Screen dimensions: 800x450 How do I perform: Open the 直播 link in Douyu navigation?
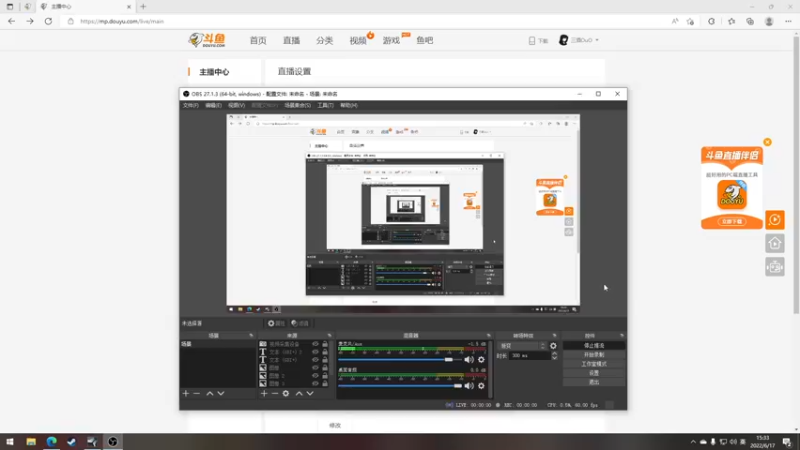[x=291, y=40]
